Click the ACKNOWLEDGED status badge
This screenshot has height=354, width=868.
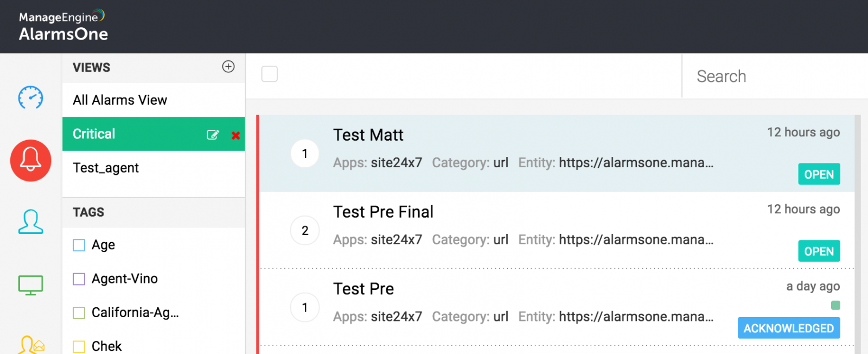tap(789, 328)
